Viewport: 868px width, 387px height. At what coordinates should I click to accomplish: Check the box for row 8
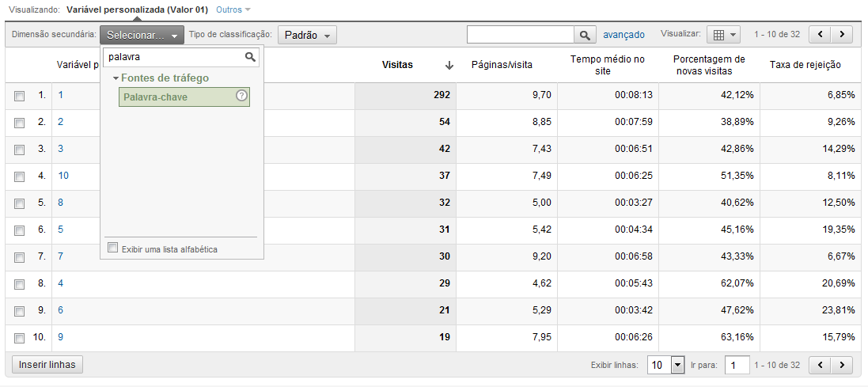pos(20,283)
